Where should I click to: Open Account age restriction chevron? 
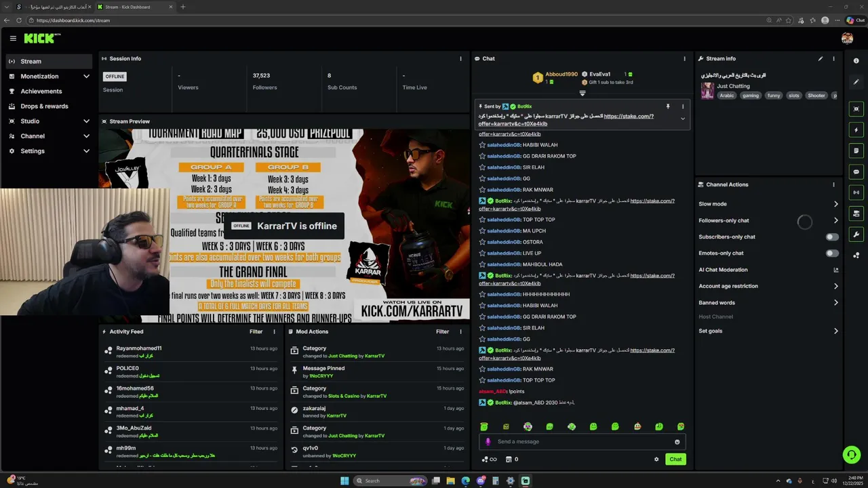[835, 286]
